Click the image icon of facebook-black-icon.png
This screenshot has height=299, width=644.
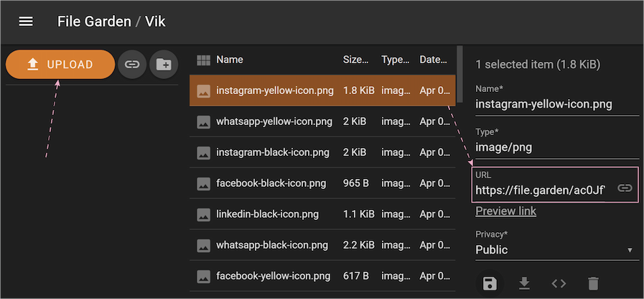pyautogui.click(x=203, y=183)
